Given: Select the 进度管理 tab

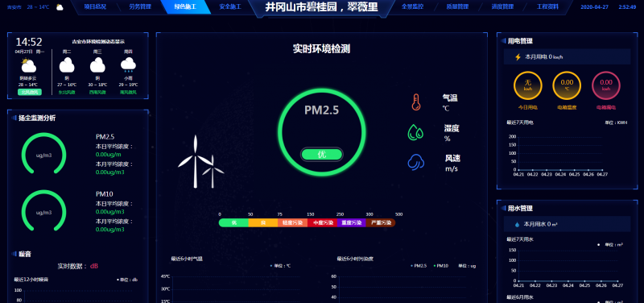Looking at the screenshot, I should click(x=502, y=6).
